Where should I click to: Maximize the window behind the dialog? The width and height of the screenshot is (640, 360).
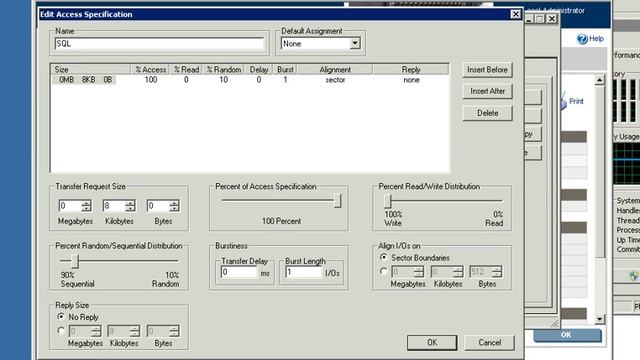tap(540, 19)
